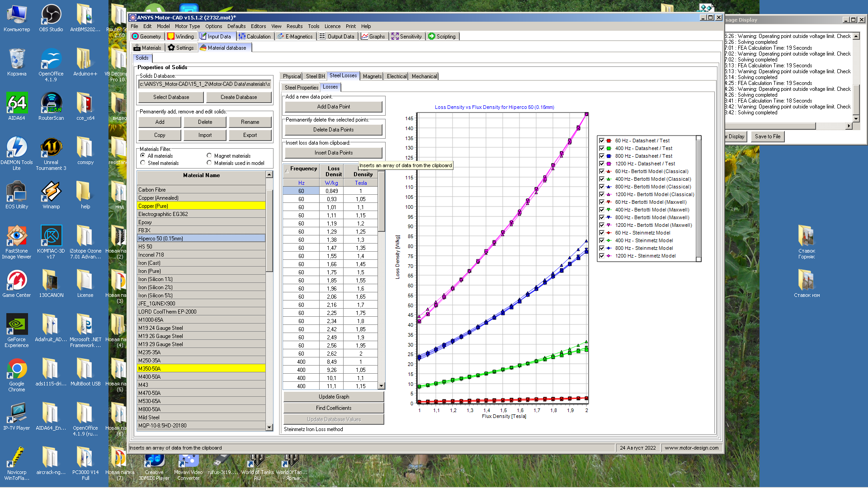868x488 pixels.
Task: Click loss data table scroll-down arrow
Action: click(x=382, y=386)
